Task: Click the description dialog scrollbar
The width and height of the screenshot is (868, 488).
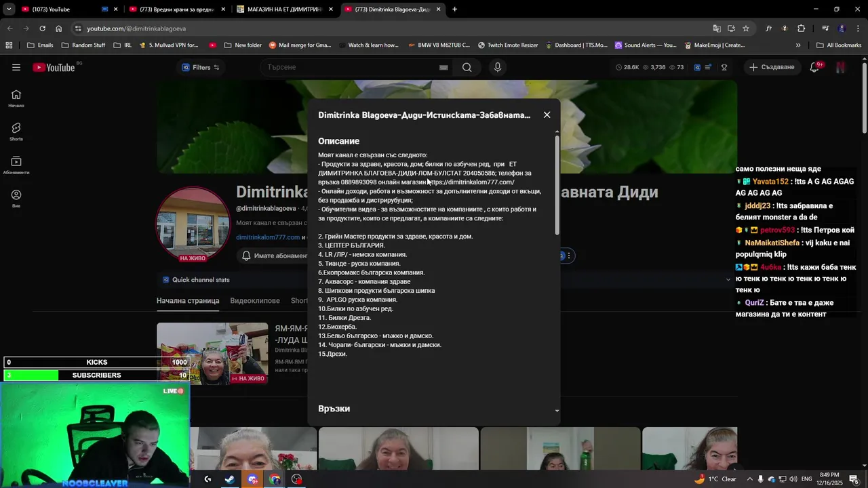Action: click(557, 185)
